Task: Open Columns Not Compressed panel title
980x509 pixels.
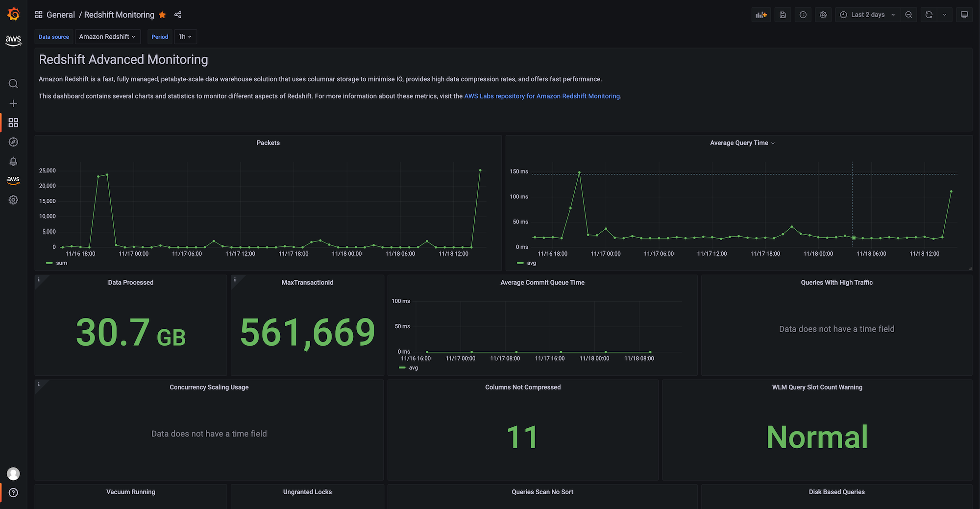Action: click(523, 388)
